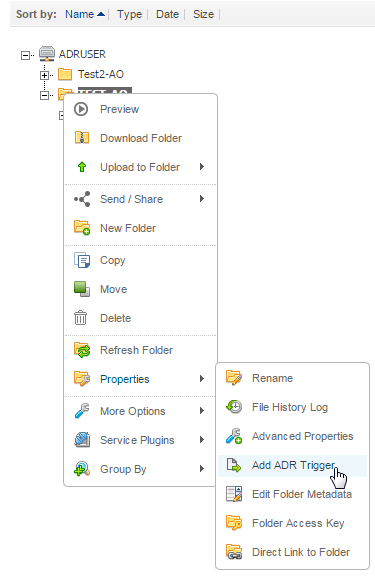Image resolution: width=375 pixels, height=577 pixels.
Task: Open the Service Plugins submenu arrow
Action: pos(202,440)
